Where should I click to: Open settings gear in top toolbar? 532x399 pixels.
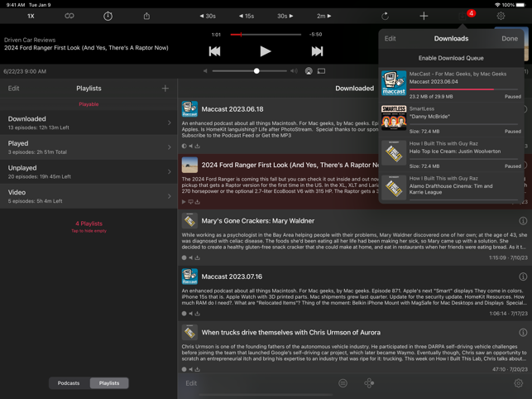(x=501, y=16)
